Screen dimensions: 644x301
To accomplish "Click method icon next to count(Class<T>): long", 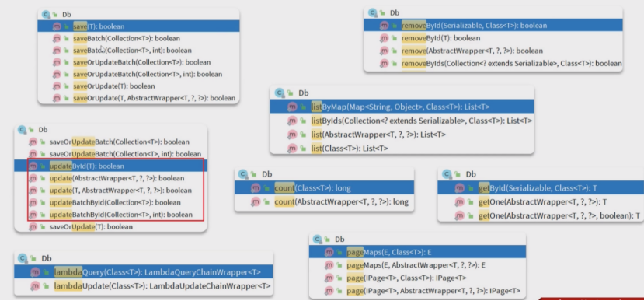I will pyautogui.click(x=256, y=188).
